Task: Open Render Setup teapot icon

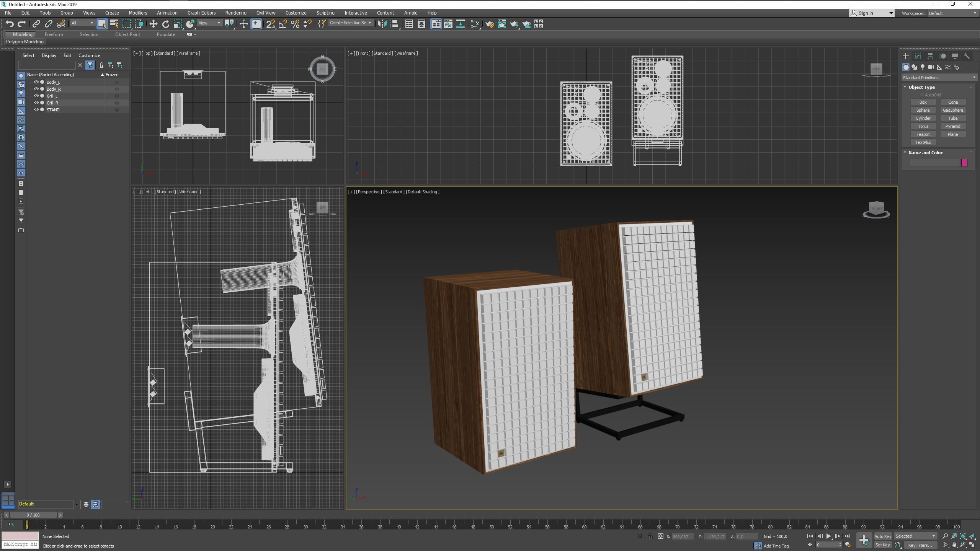Action: click(x=490, y=24)
